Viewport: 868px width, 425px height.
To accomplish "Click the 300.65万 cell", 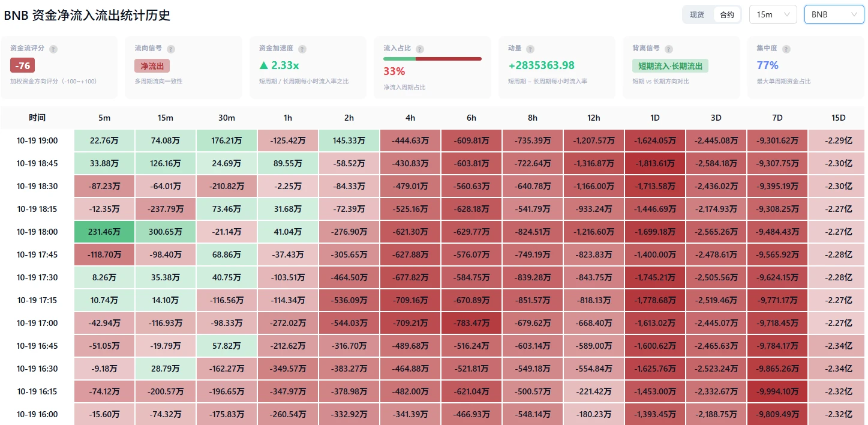I will pos(166,232).
